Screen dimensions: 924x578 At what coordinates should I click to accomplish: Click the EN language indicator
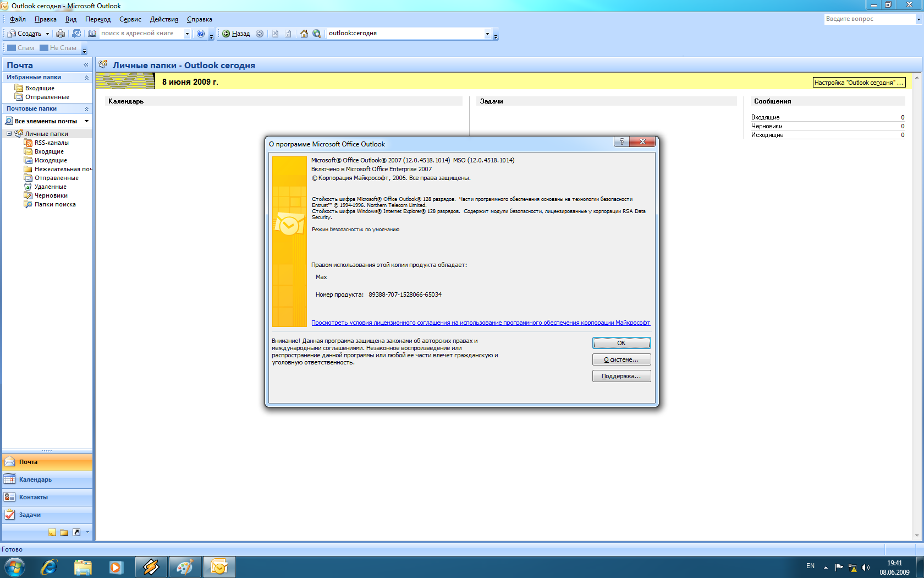click(x=810, y=566)
